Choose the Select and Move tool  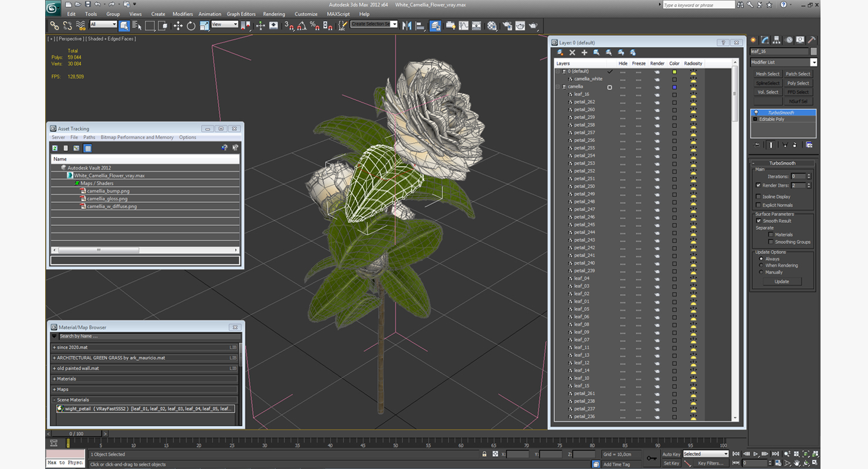[178, 25]
